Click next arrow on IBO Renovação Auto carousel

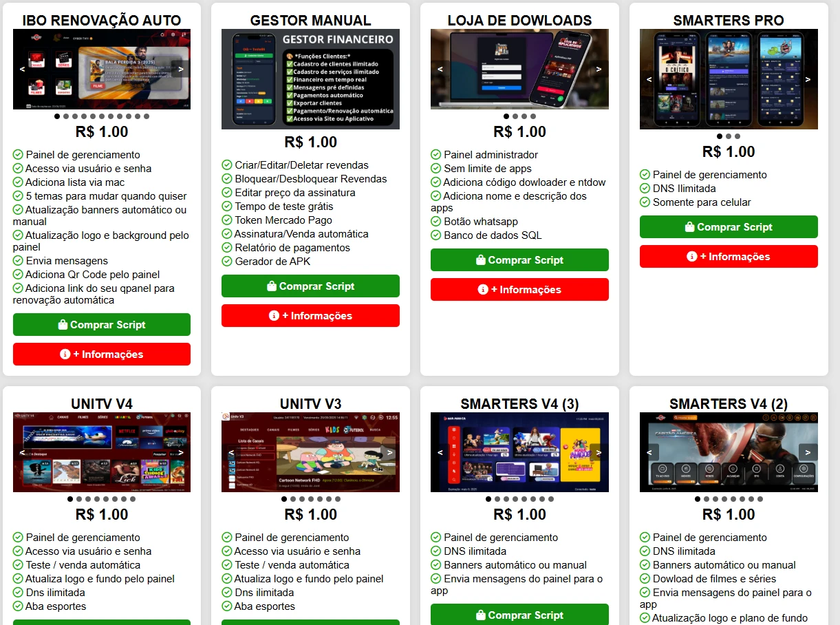coord(181,69)
